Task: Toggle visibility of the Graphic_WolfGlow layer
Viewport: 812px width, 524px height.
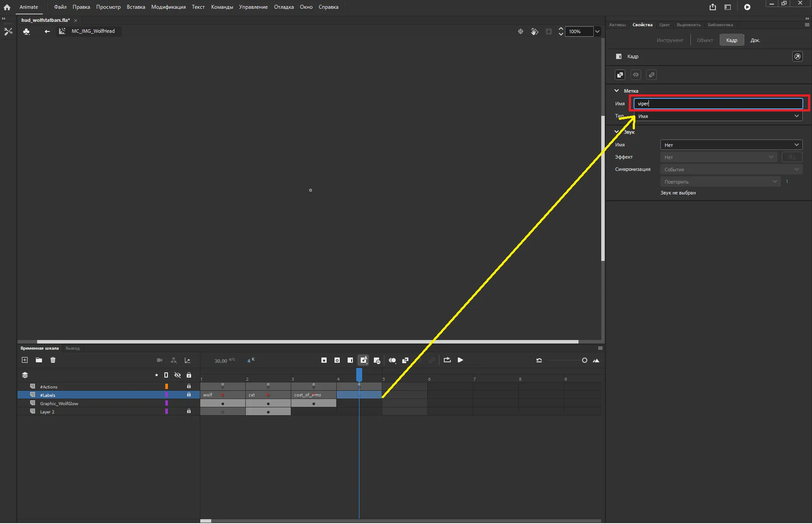Action: pos(178,403)
